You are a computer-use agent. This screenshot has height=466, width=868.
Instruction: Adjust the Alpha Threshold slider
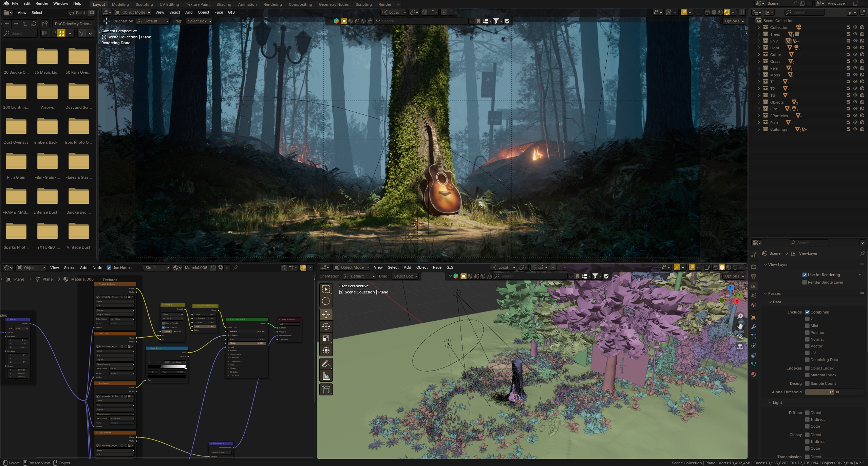(833, 392)
